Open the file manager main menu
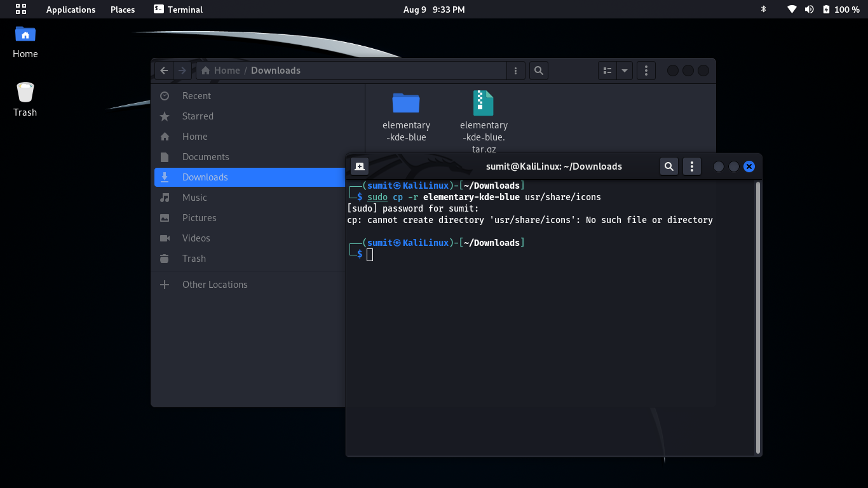Screen dimensions: 868x488 [646, 71]
